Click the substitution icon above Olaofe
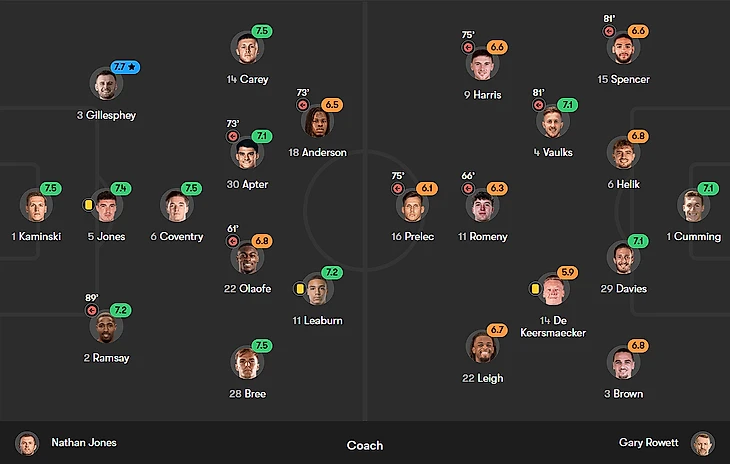The width and height of the screenshot is (730, 464). click(232, 241)
